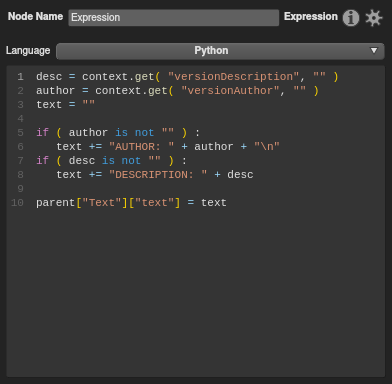Click the line containing "AUTHOR: "
The image size is (392, 384).
click(168, 147)
